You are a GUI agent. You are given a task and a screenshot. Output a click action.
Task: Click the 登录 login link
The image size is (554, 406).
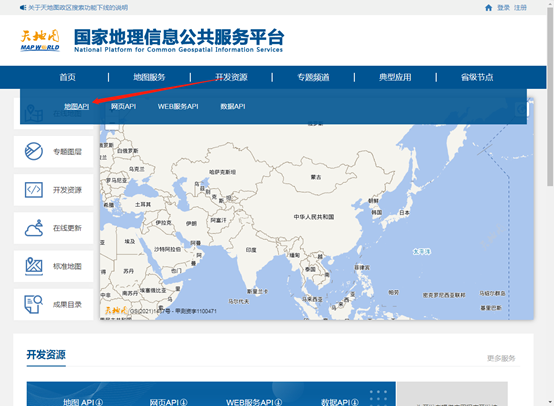[x=503, y=8]
